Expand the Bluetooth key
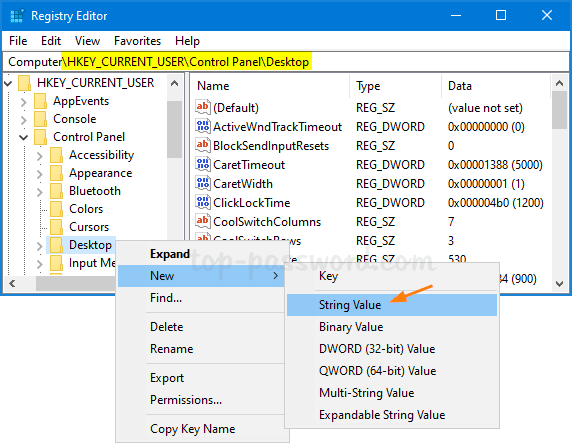572x443 pixels. click(40, 191)
